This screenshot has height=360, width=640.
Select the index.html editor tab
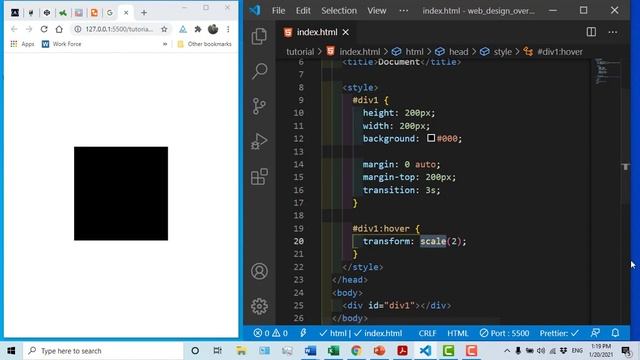pyautogui.click(x=317, y=32)
